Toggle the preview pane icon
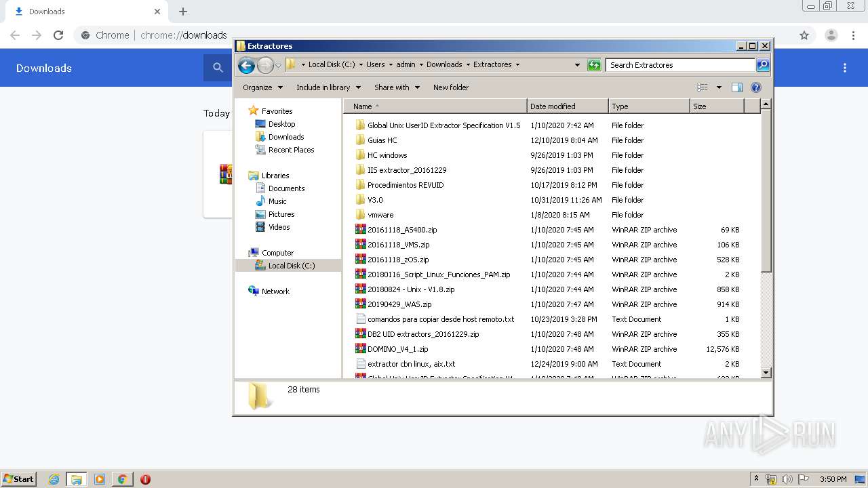This screenshot has height=488, width=868. coord(737,87)
